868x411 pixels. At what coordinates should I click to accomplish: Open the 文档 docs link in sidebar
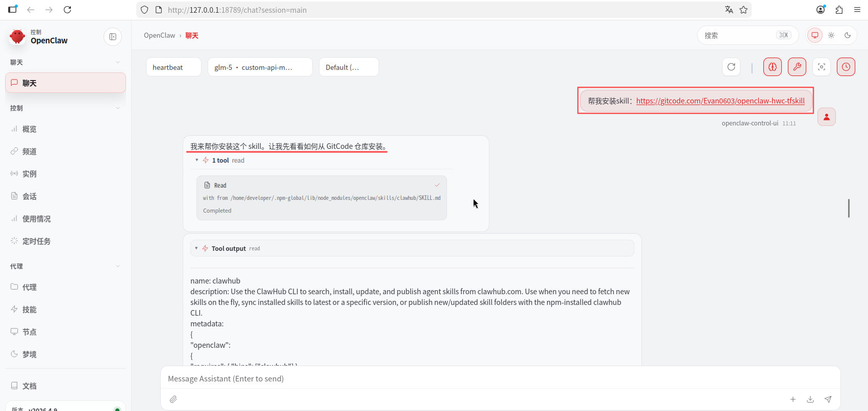(65, 386)
